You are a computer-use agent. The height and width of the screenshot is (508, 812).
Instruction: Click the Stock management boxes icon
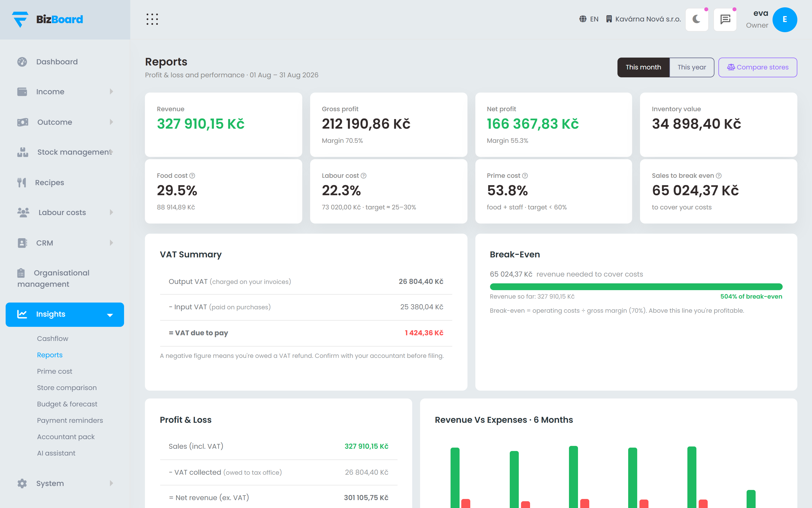pos(23,152)
